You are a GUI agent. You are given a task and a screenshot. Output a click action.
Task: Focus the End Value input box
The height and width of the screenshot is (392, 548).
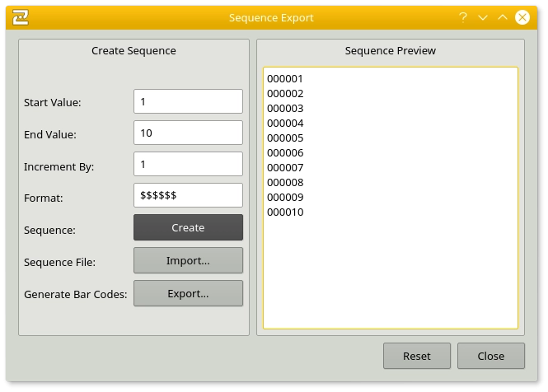[x=188, y=133]
